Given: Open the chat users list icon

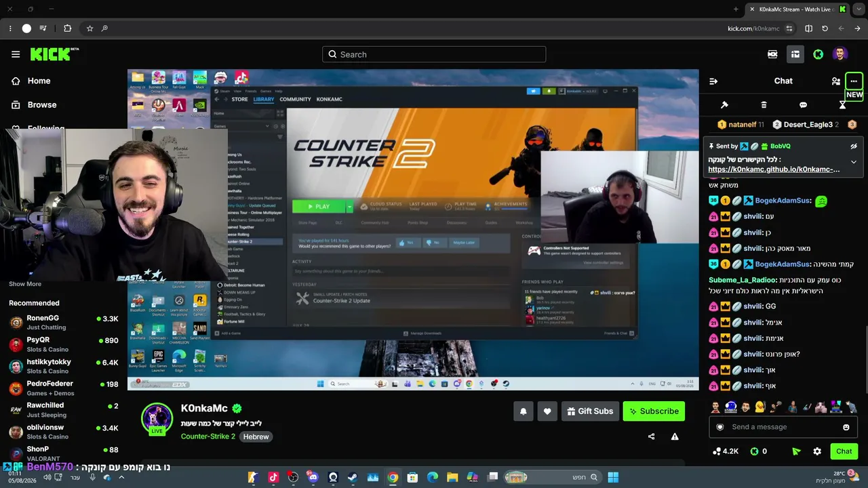Looking at the screenshot, I should [835, 81].
